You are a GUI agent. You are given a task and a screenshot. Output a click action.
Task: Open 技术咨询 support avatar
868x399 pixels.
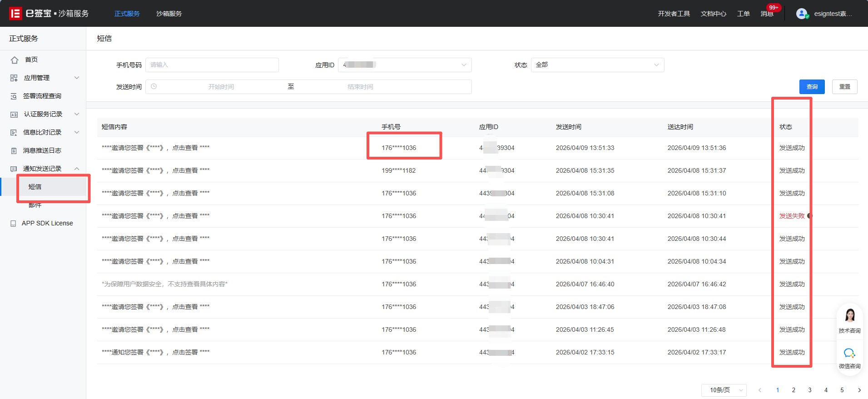point(849,315)
